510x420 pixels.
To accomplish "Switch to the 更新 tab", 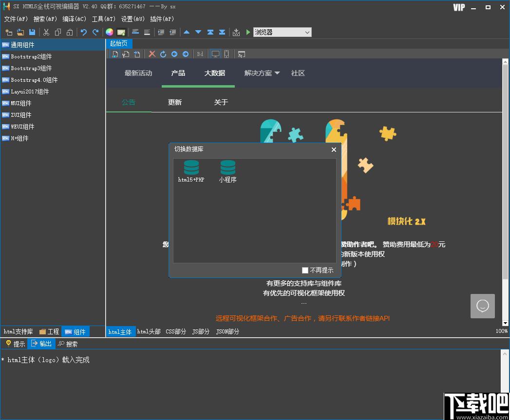I will [x=175, y=102].
